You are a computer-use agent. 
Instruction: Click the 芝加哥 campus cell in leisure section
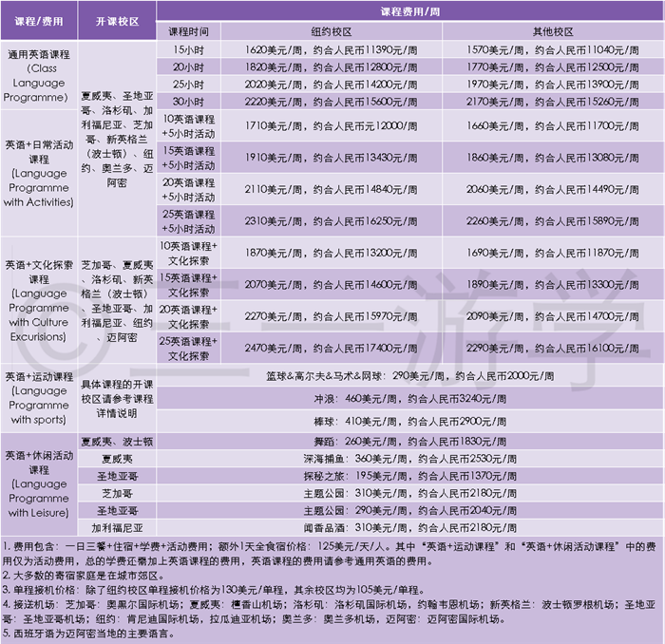pos(117,494)
